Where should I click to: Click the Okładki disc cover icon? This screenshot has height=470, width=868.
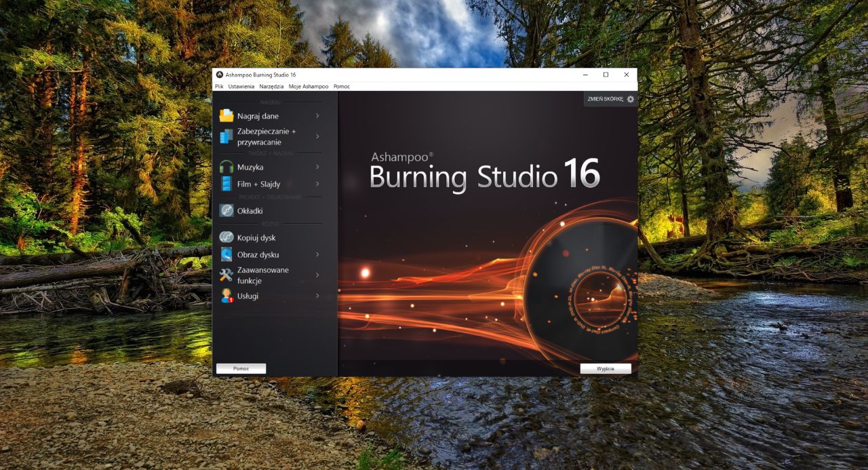coord(226,211)
